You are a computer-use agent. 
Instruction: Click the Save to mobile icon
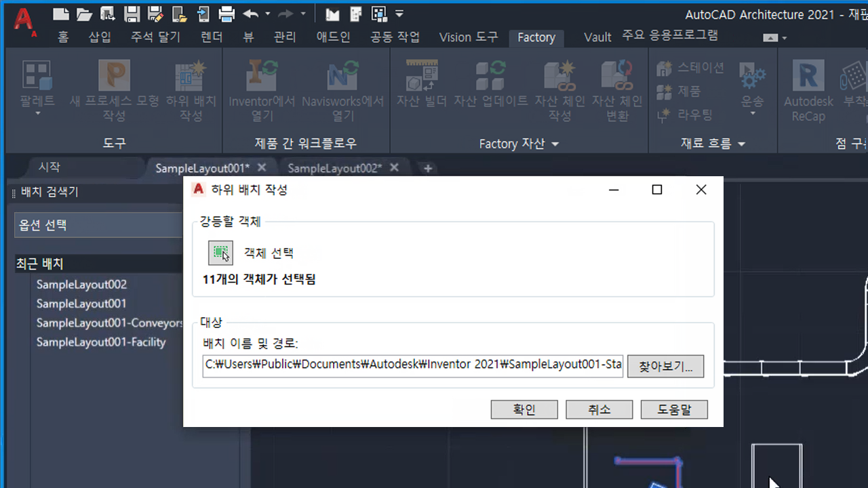tap(203, 13)
